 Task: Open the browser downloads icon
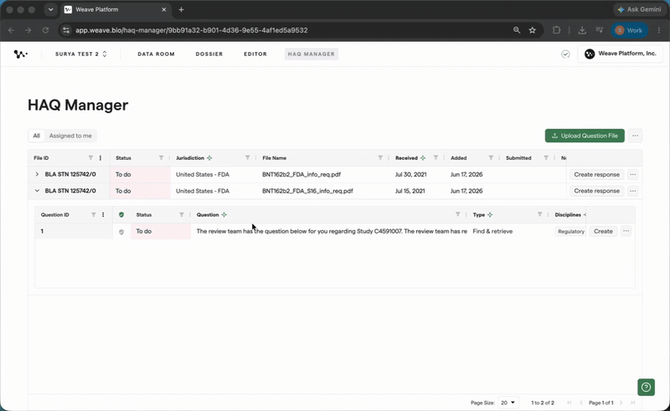point(582,30)
